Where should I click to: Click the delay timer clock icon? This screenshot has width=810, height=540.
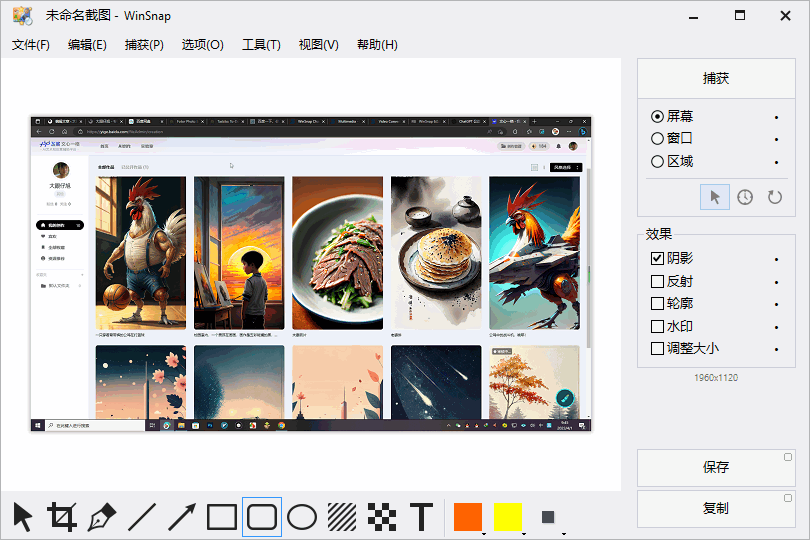coord(745,197)
